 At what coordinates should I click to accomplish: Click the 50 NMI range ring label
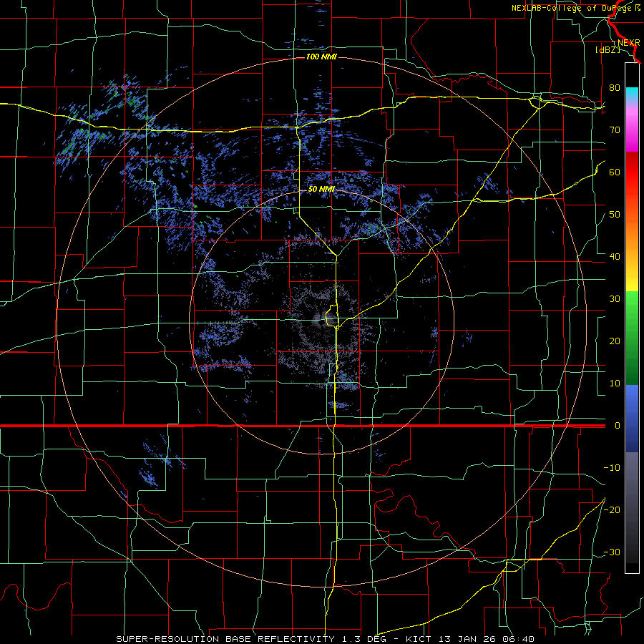pyautogui.click(x=321, y=190)
